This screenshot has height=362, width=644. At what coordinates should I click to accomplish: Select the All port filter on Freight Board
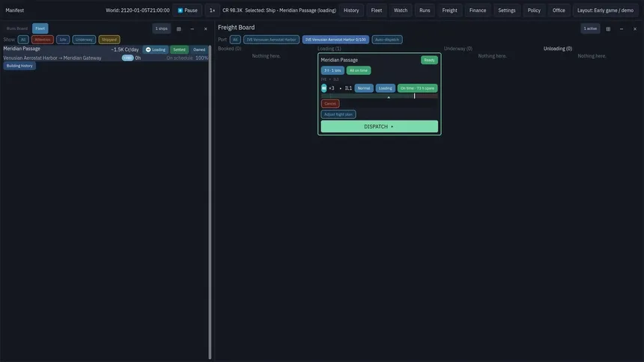pyautogui.click(x=235, y=40)
